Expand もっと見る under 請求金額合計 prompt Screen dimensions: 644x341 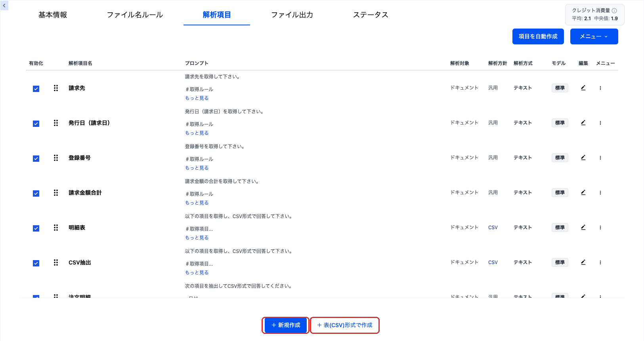[x=197, y=203]
